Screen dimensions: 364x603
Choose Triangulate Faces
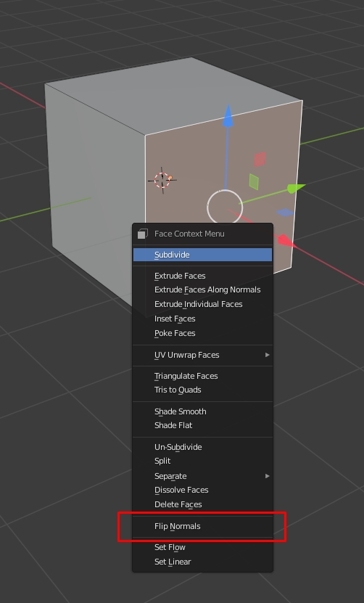[x=202, y=376]
